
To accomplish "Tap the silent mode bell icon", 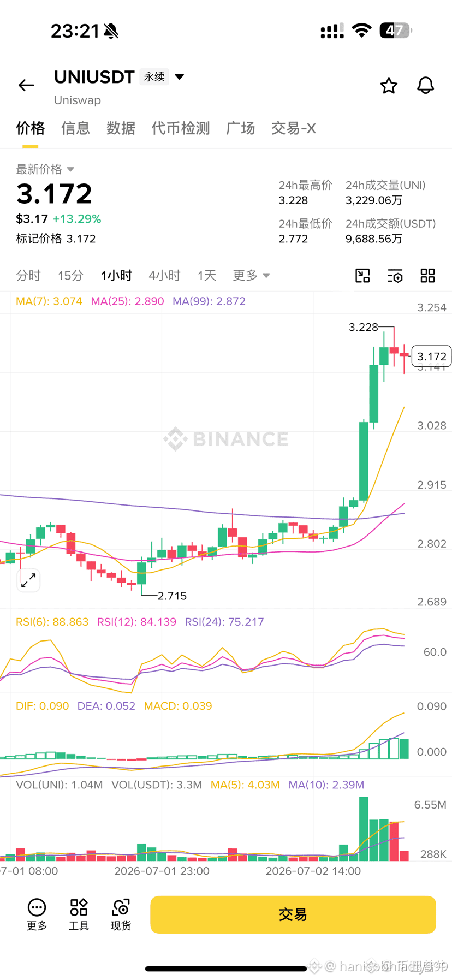I will [111, 31].
